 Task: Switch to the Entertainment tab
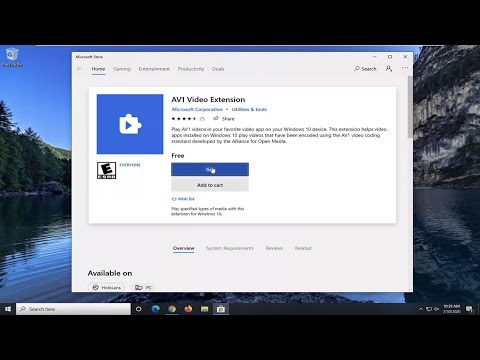click(154, 69)
